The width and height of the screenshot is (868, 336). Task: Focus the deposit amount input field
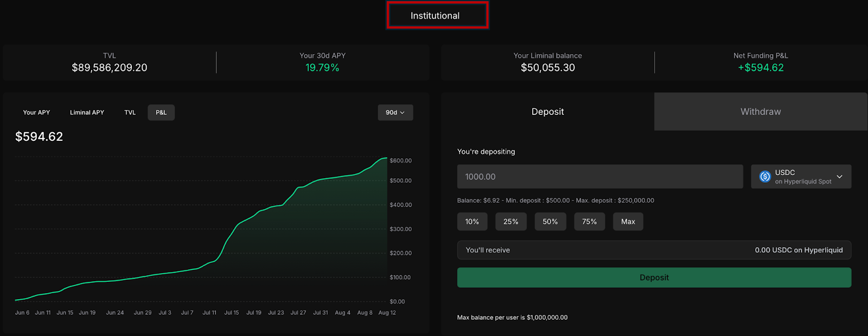599,177
